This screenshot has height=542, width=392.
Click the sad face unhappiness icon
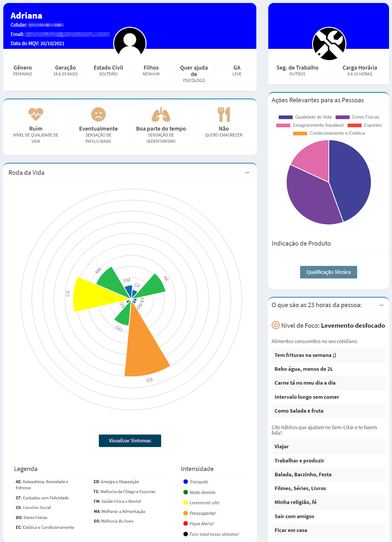coord(98,114)
